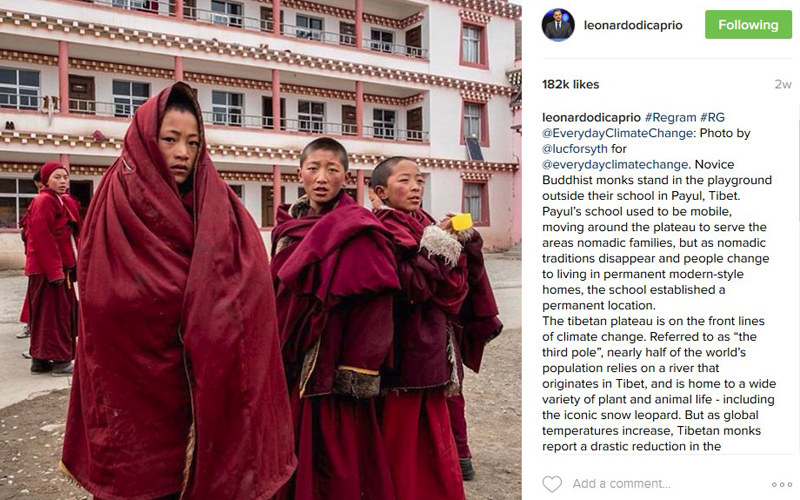Open the three-dots more options menu
The height and width of the screenshot is (500, 800).
tap(781, 485)
